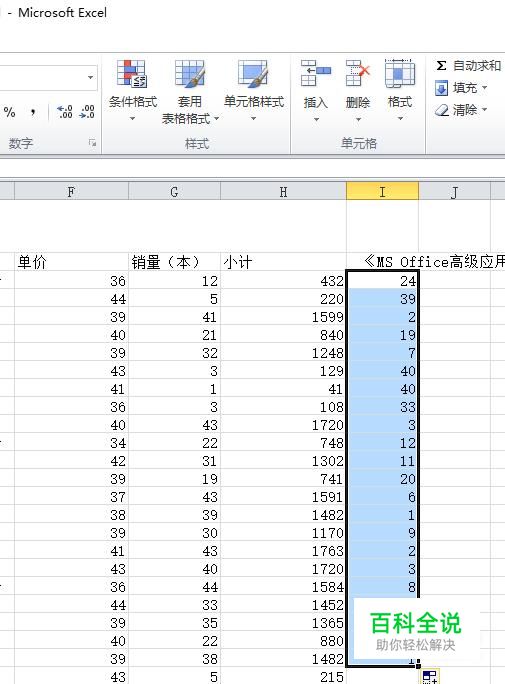
Task: Select cell with subtotal 748
Action: click(283, 443)
